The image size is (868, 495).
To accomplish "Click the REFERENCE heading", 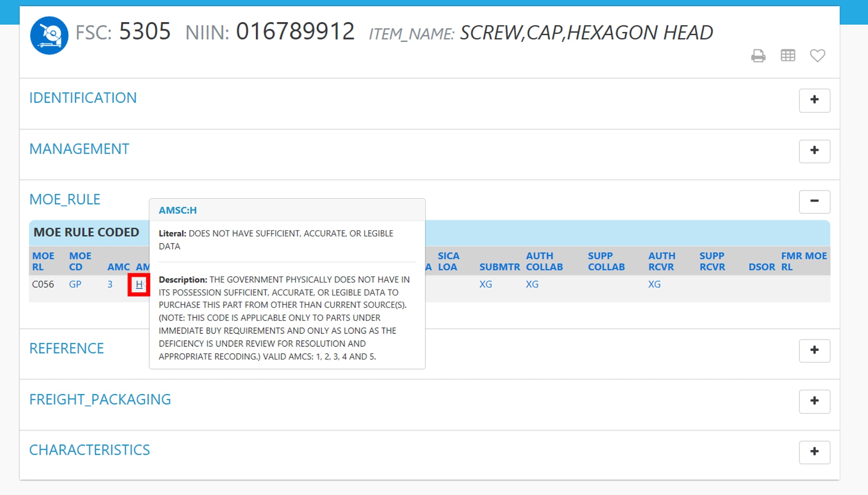I will tap(66, 348).
